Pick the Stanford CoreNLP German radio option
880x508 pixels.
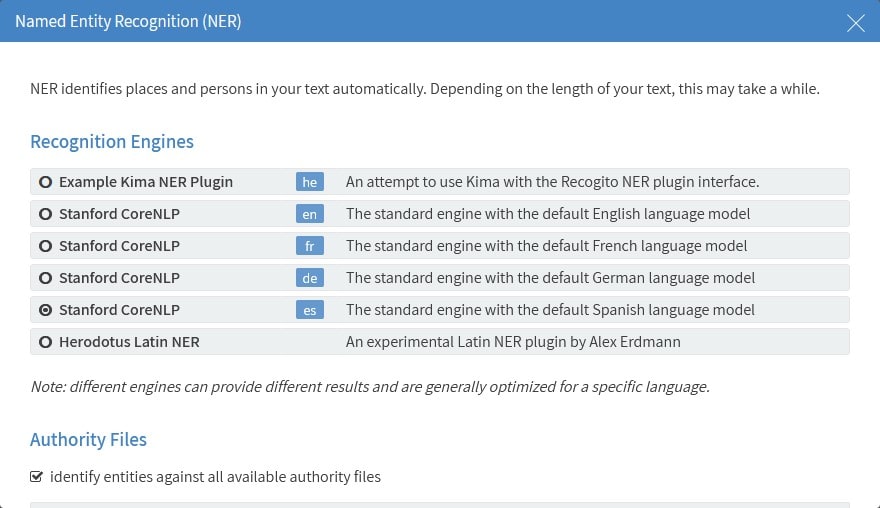(45, 278)
